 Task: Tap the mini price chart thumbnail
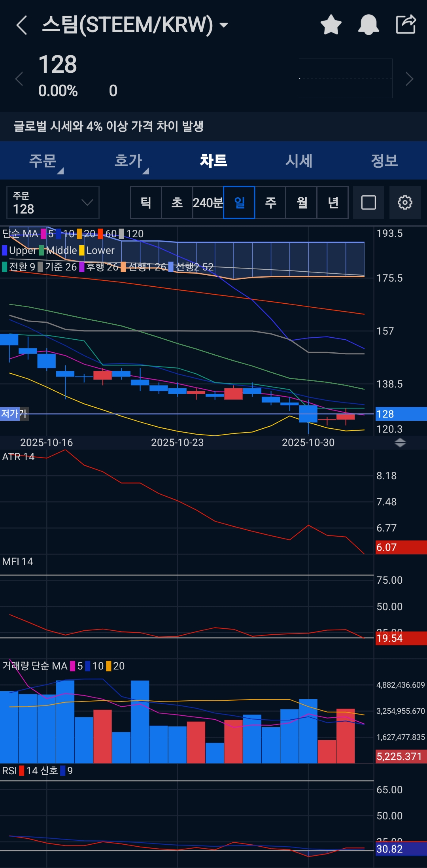(346, 78)
